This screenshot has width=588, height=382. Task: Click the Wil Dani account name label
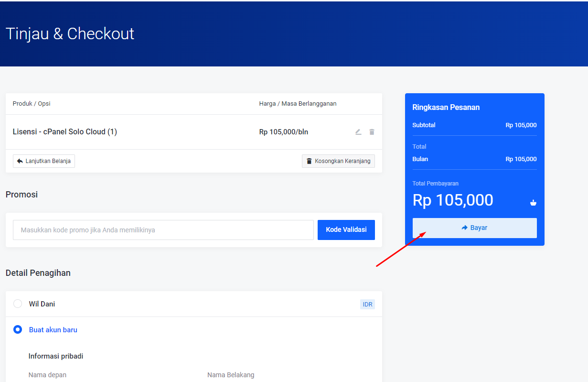[42, 304]
